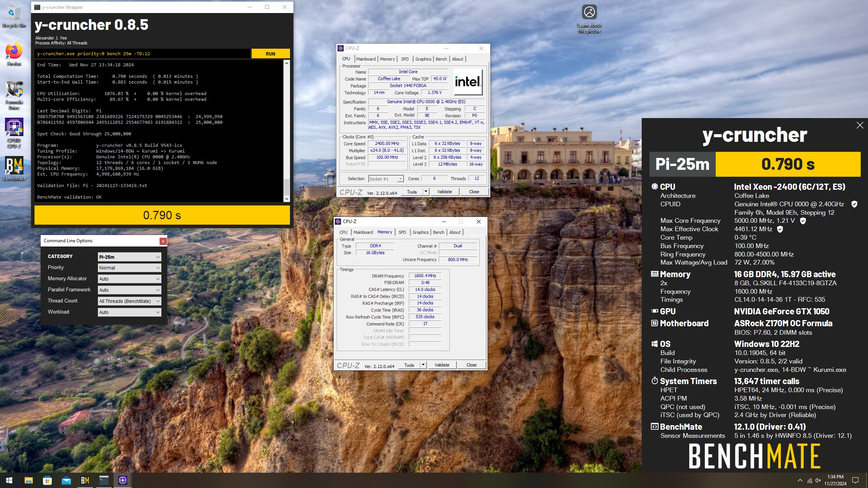Viewport: 868px width, 488px height.
Task: Click the console scroll down arrow
Action: point(287,199)
